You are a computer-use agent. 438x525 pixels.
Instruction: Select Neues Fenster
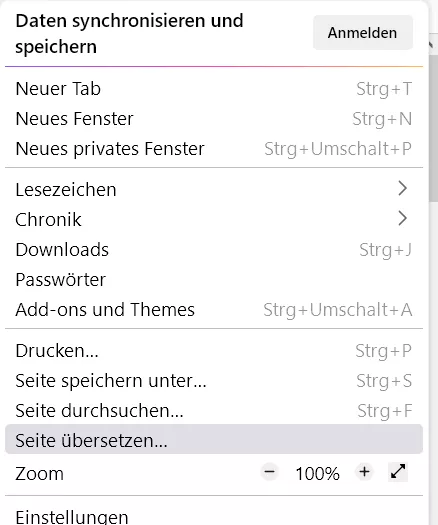pos(214,119)
